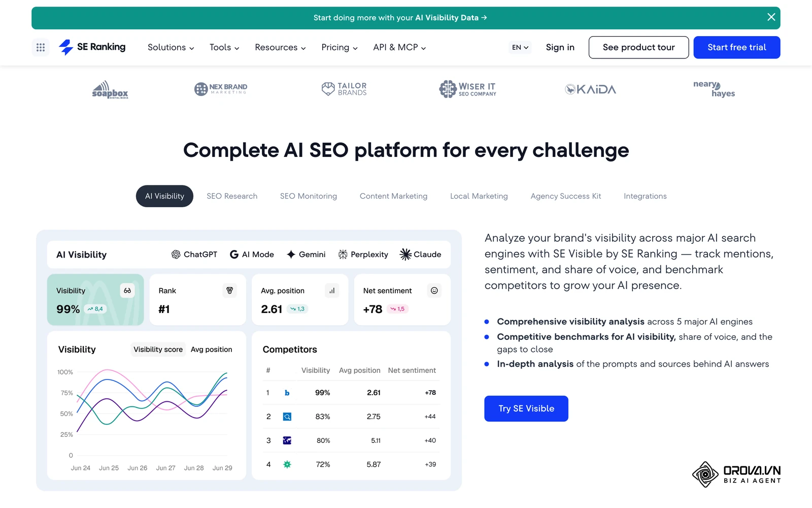Click the Claude burst icon
Image resolution: width=812 pixels, height=508 pixels.
click(405, 255)
